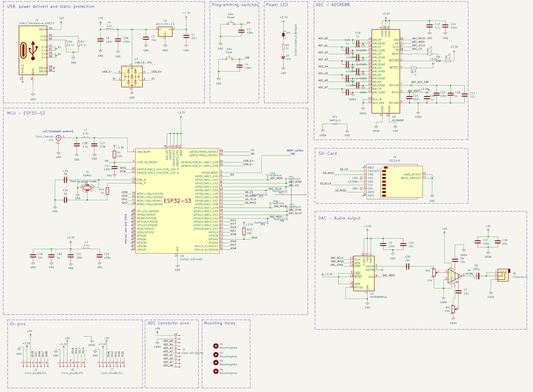Select the ADC_REF_CAP net label
This screenshot has height=392, width=533.
[420, 82]
